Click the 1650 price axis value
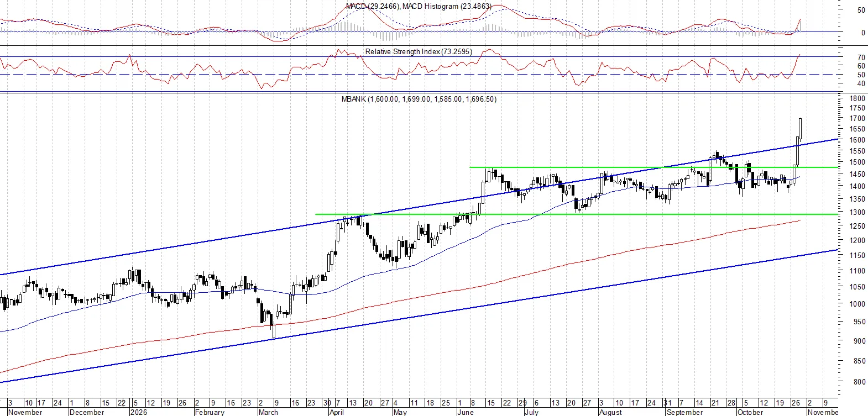The image size is (868, 416). 857,129
